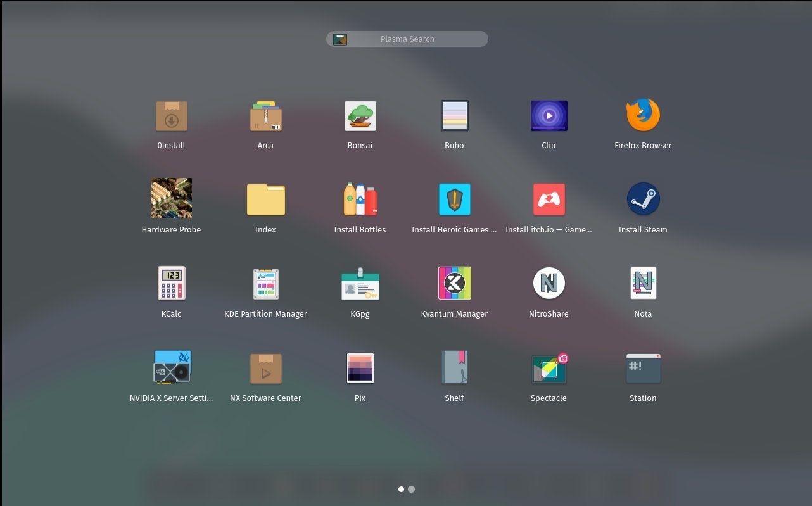Open the Pix image viewer
Screen dimensions: 812x506
(360, 368)
